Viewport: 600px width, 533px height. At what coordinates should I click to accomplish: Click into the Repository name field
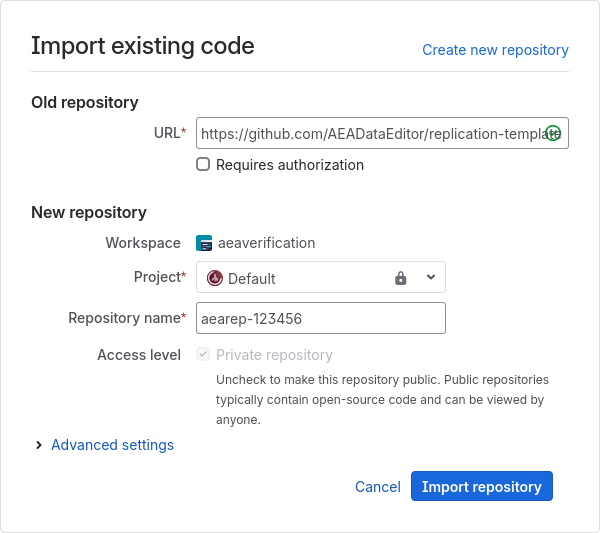pos(320,318)
